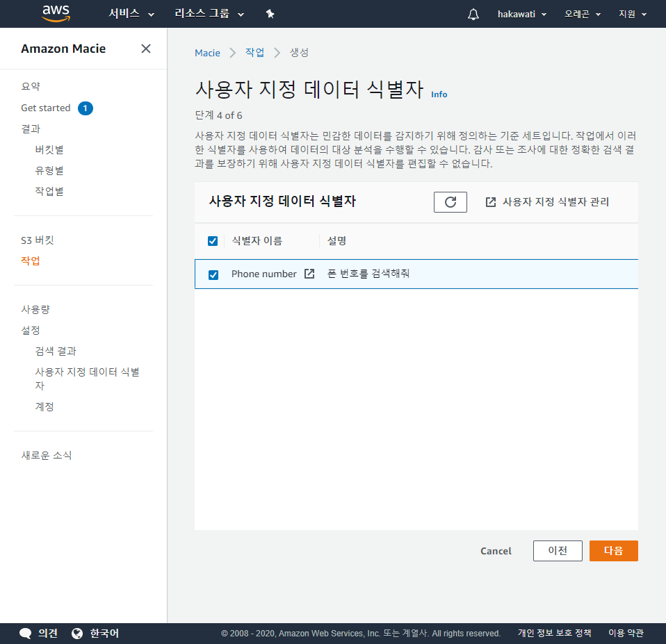
Task: Open S3 버킷 in the sidebar
Action: click(38, 240)
